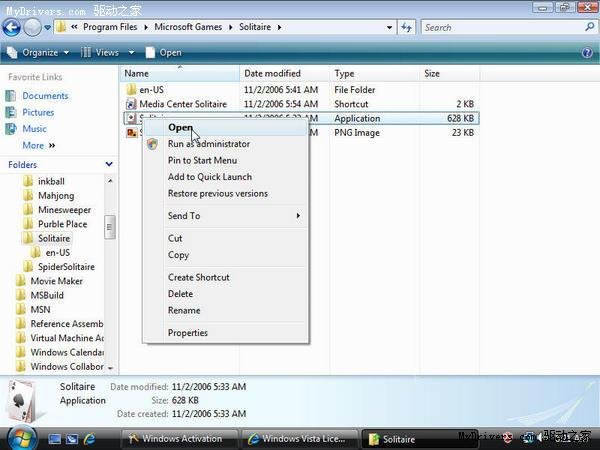Open the Help question mark icon
This screenshot has width=600, height=450.
tap(587, 52)
